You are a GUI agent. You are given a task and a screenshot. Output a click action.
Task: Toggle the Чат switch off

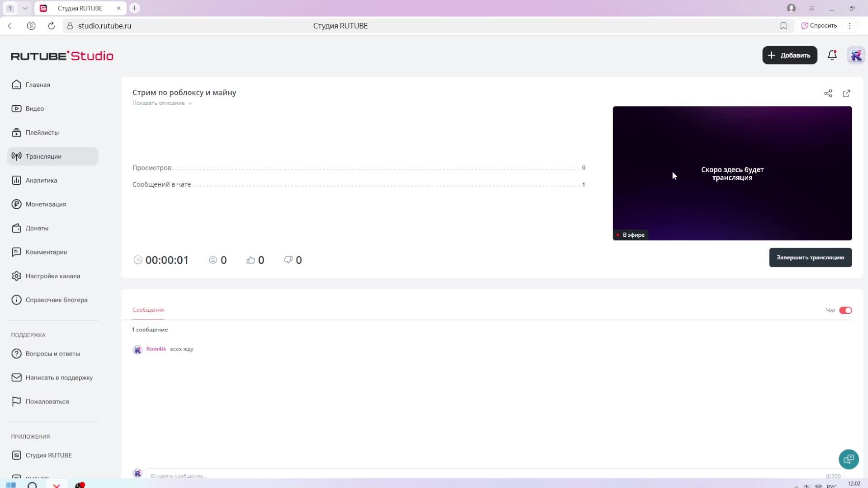tap(845, 310)
